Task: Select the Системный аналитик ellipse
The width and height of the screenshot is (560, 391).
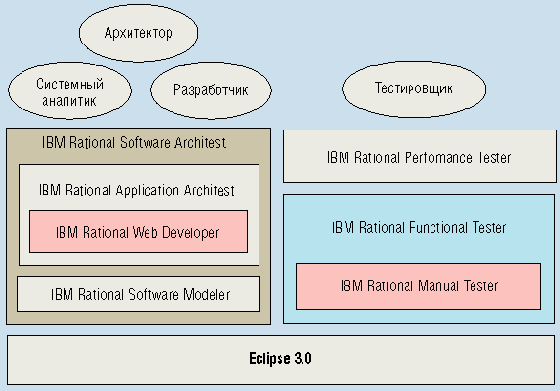Action: [70, 91]
